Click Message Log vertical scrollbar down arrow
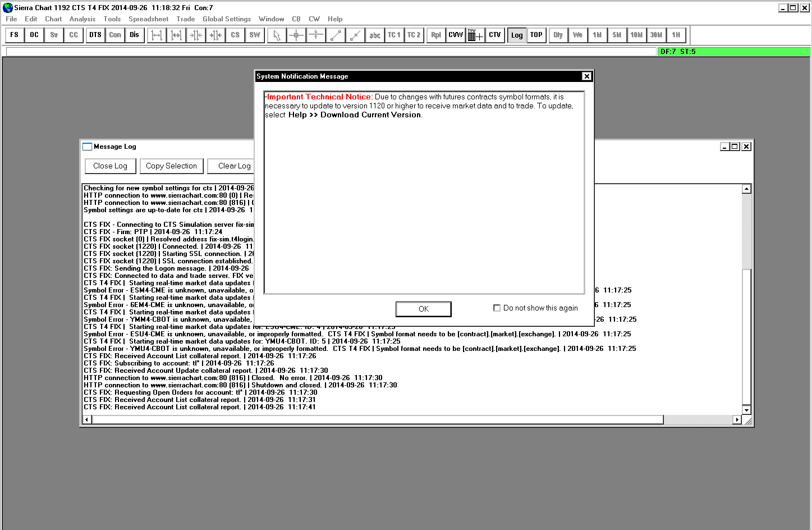The height and width of the screenshot is (530, 812). tap(746, 410)
